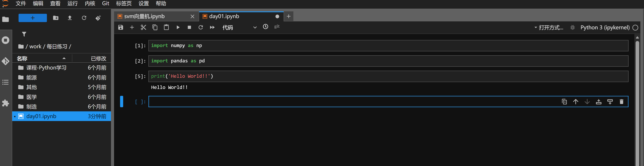This screenshot has height=166, width=644.
Task: Toggle the table of contents sidebar panel
Action: click(5, 82)
